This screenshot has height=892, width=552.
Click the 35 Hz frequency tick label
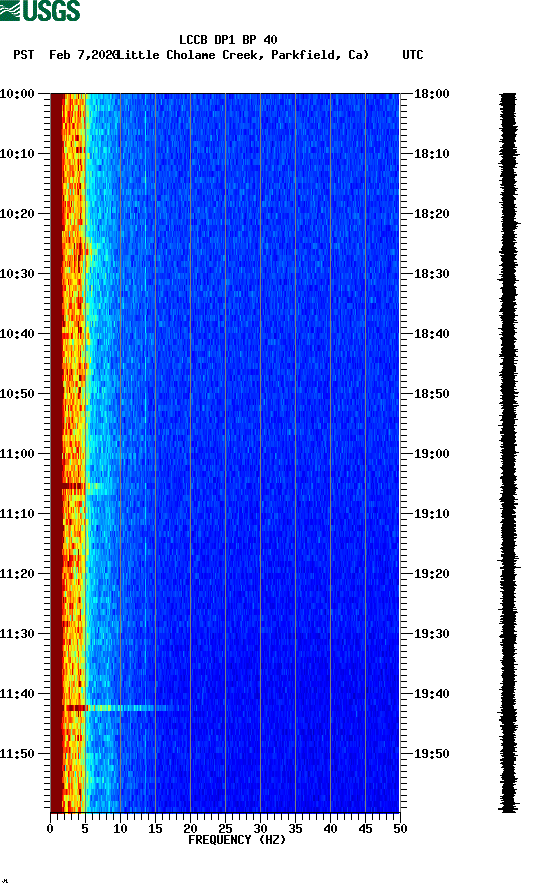click(x=295, y=829)
